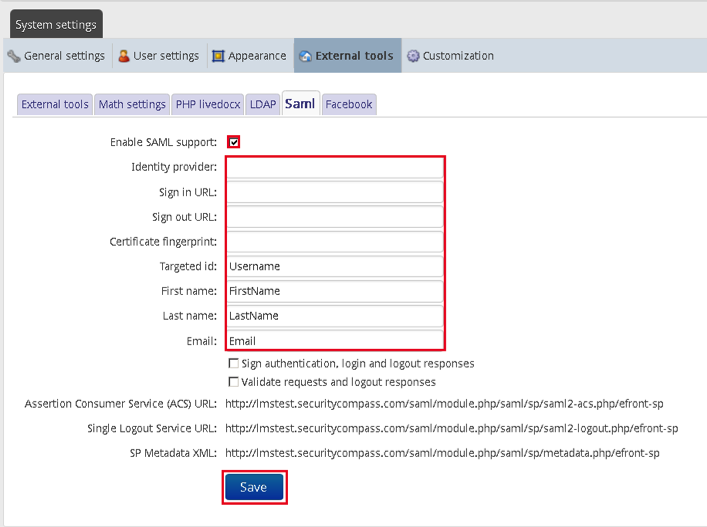Click into the Sign in URL field

335,192
